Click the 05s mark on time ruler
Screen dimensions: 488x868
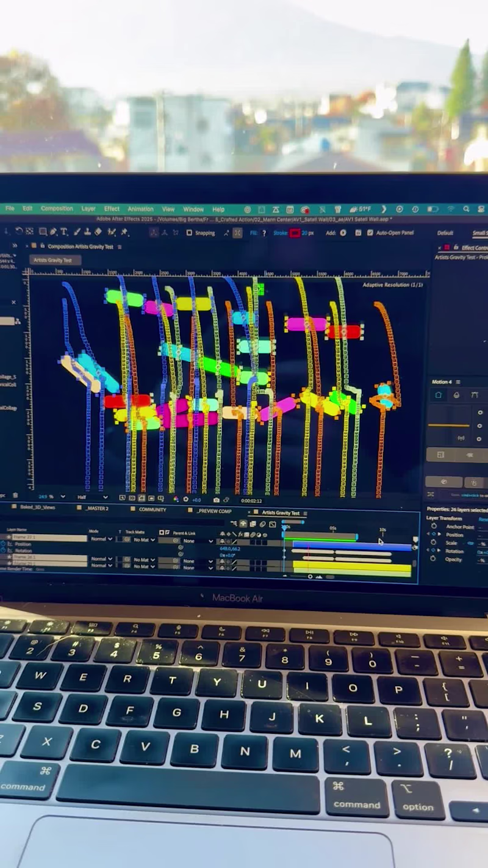[x=333, y=528]
